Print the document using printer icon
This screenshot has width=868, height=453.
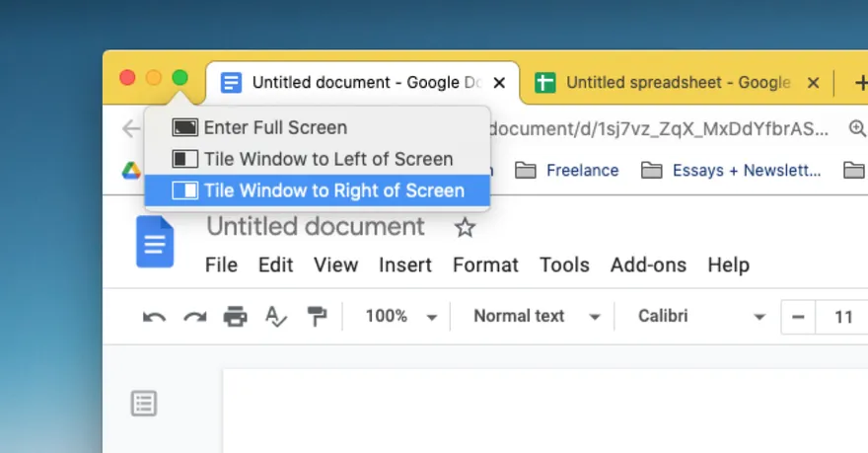click(x=235, y=317)
